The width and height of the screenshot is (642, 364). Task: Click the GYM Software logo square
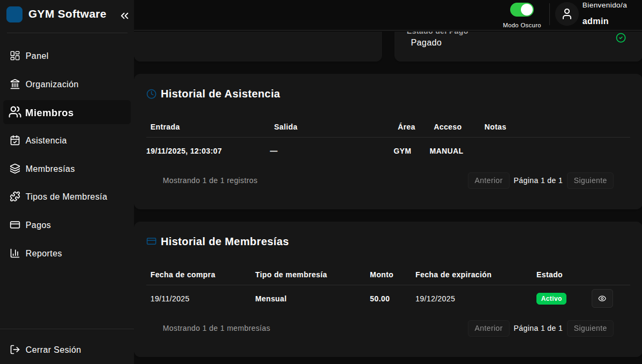(x=14, y=14)
